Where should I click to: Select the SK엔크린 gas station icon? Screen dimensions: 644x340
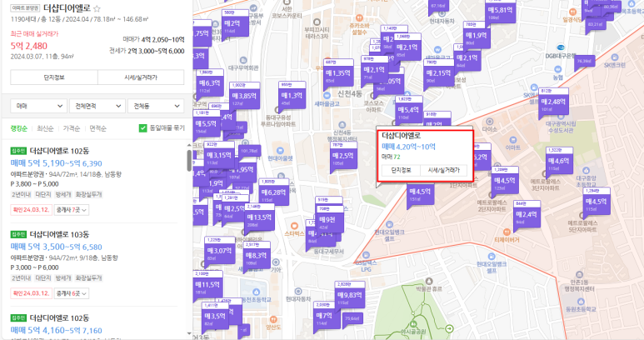[x=615, y=57]
